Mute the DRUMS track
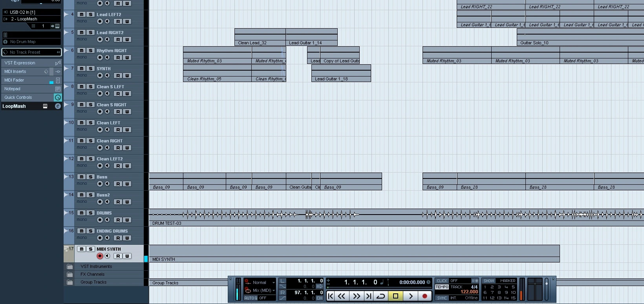This screenshot has width=644, height=304. coord(81,213)
